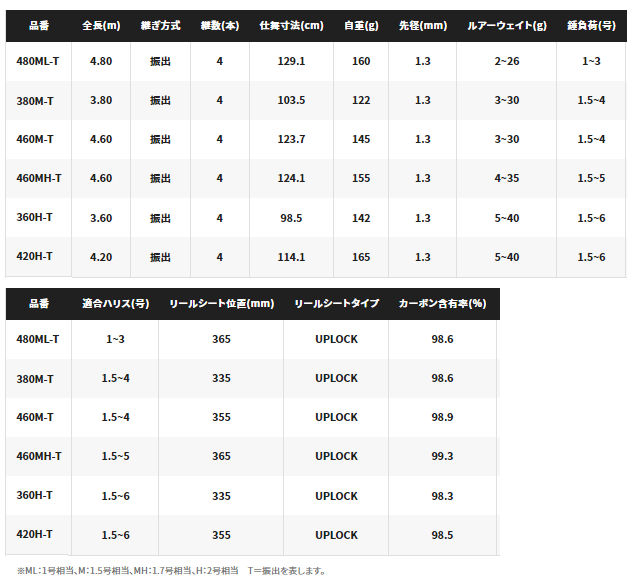630x585 pixels.
Task: Click the 103.5 closed length value
Action: [291, 100]
